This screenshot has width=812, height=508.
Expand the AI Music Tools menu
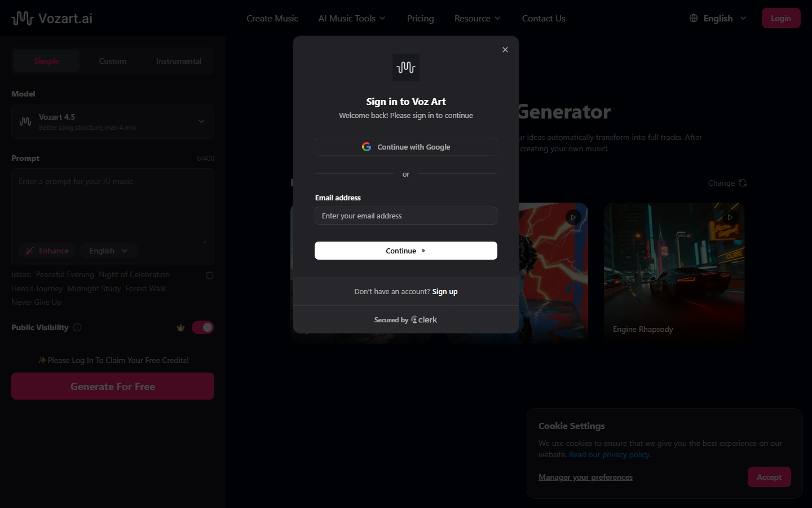351,18
